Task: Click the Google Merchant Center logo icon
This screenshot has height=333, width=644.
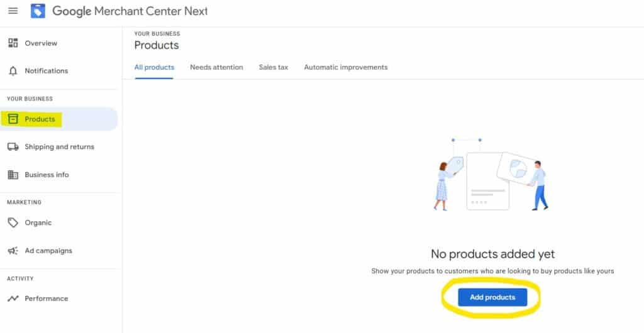Action: pyautogui.click(x=38, y=11)
